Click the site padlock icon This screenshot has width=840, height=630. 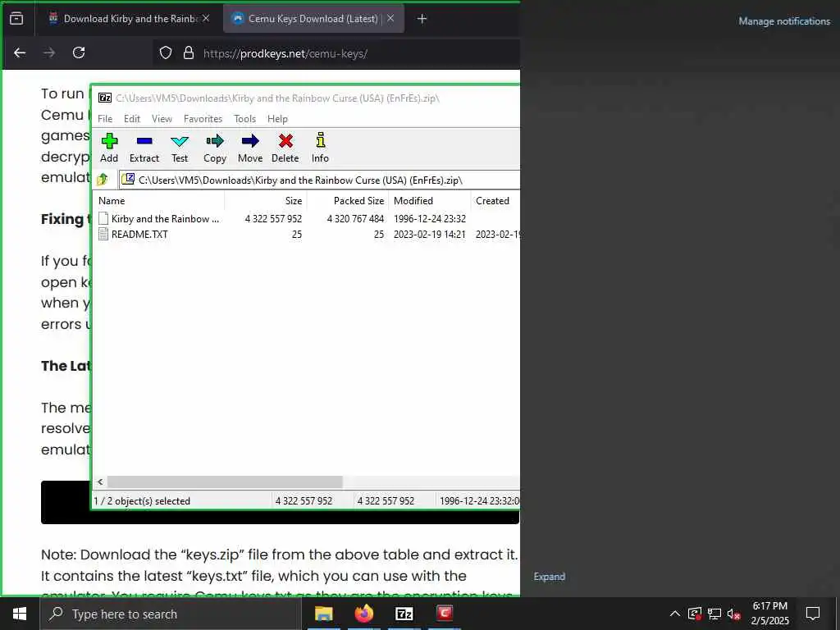(189, 53)
